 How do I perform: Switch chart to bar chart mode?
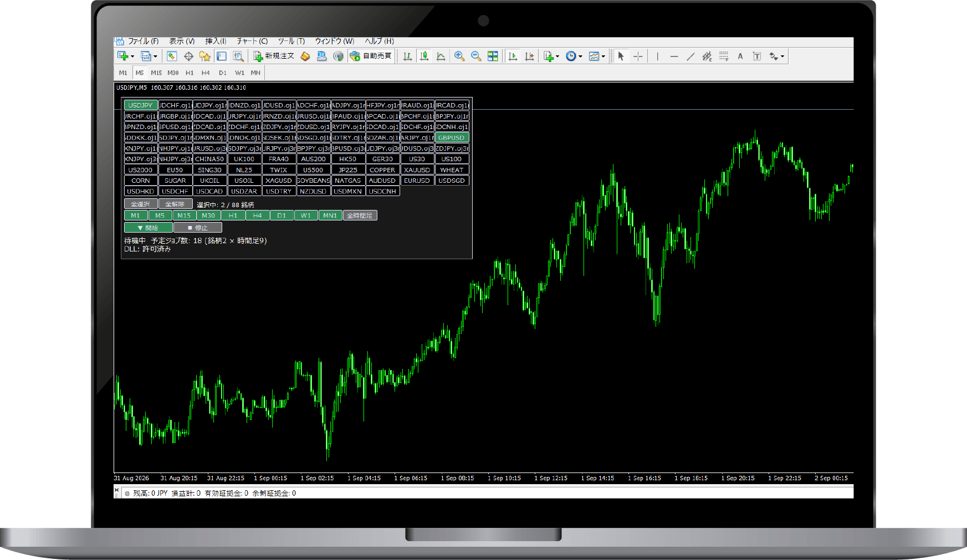click(407, 56)
